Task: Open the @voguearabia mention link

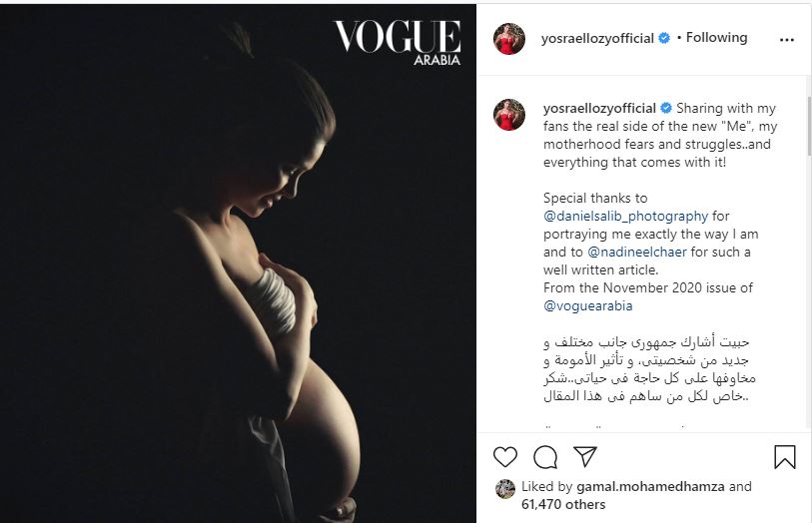Action: 587,305
